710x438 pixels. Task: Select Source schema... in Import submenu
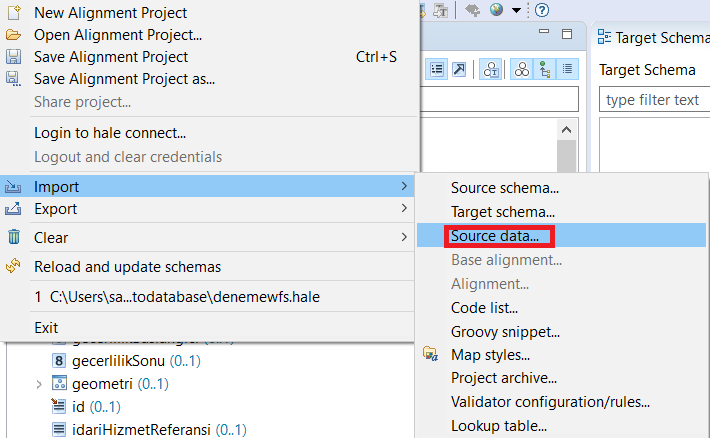pyautogui.click(x=504, y=188)
